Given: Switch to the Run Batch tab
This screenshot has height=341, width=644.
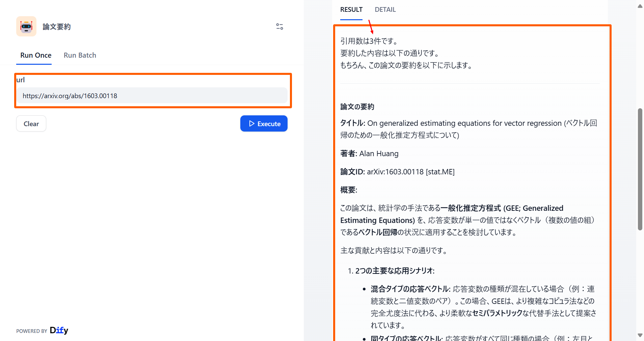Looking at the screenshot, I should [x=80, y=55].
